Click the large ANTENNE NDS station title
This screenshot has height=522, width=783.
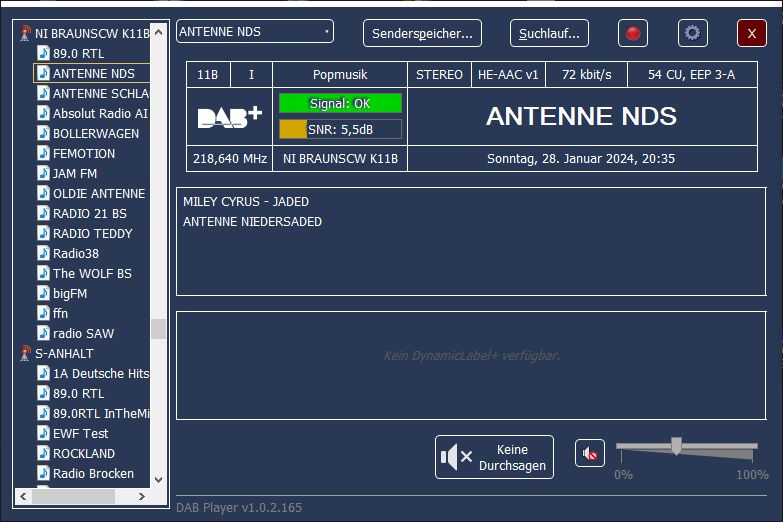tap(582, 116)
